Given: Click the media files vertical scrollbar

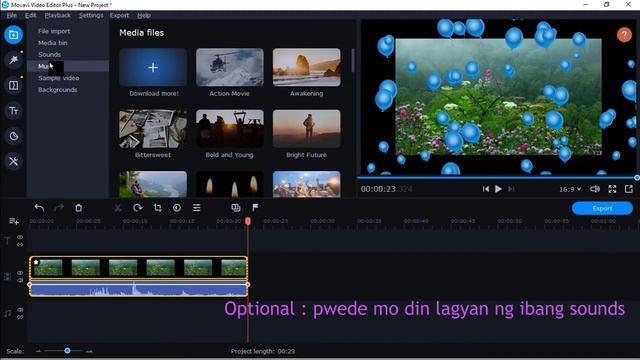Looking at the screenshot, I should (x=353, y=60).
